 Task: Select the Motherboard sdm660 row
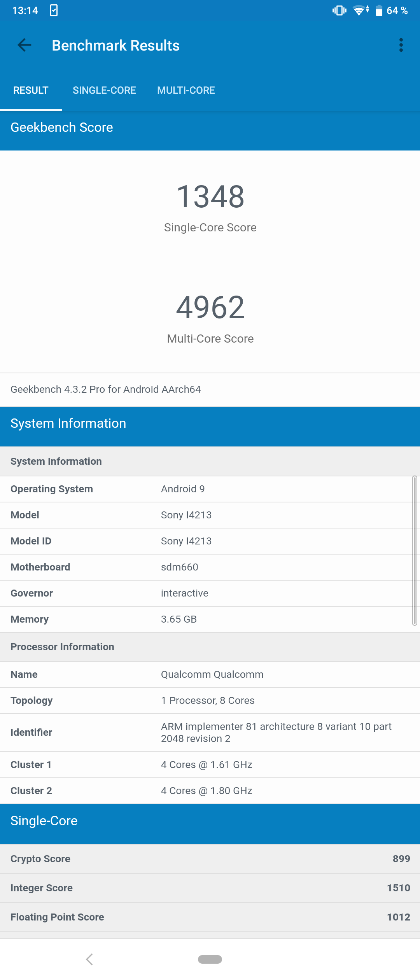point(210,567)
